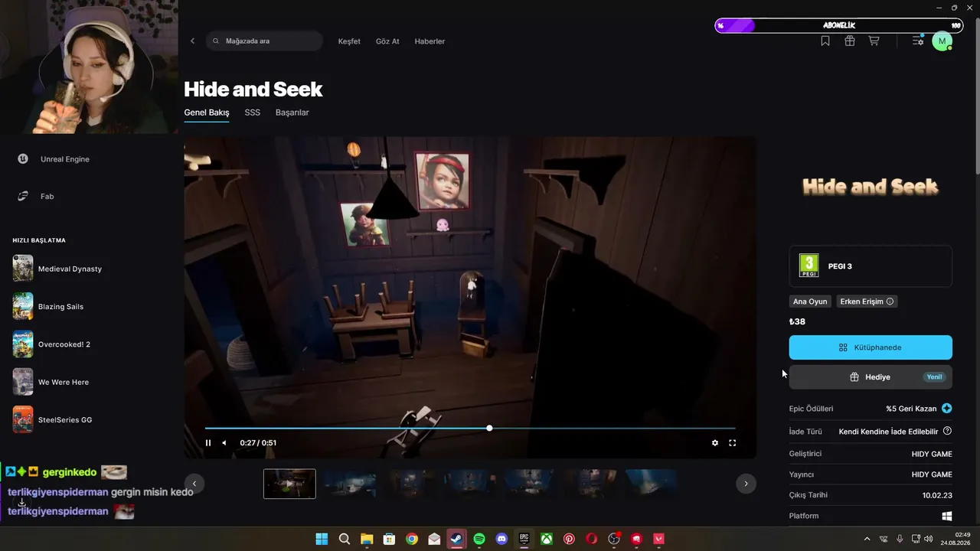Click the Mağazada ara search field
The height and width of the screenshot is (551, 980).
(264, 41)
